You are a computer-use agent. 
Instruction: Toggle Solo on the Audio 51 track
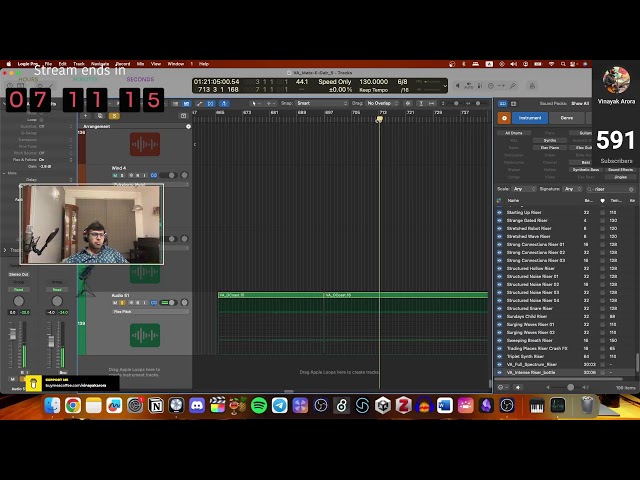coord(122,303)
